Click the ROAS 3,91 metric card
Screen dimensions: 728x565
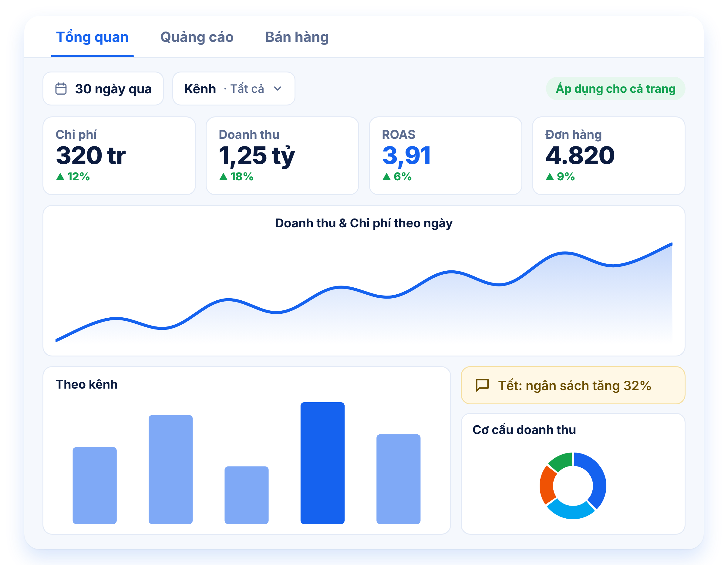(x=445, y=155)
